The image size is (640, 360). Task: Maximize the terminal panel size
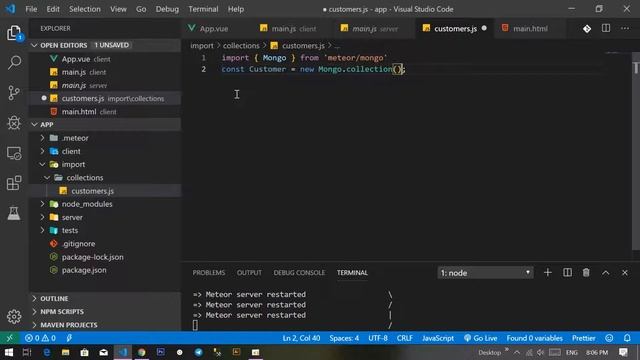(606, 273)
